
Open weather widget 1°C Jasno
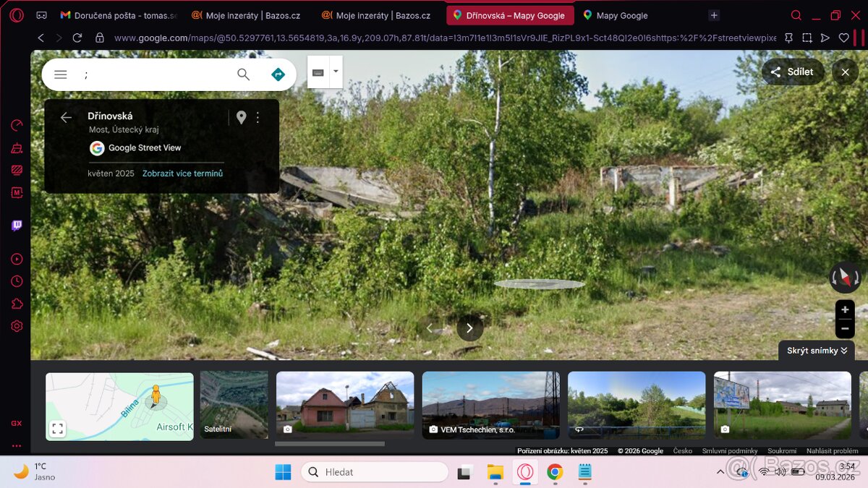tap(35, 471)
